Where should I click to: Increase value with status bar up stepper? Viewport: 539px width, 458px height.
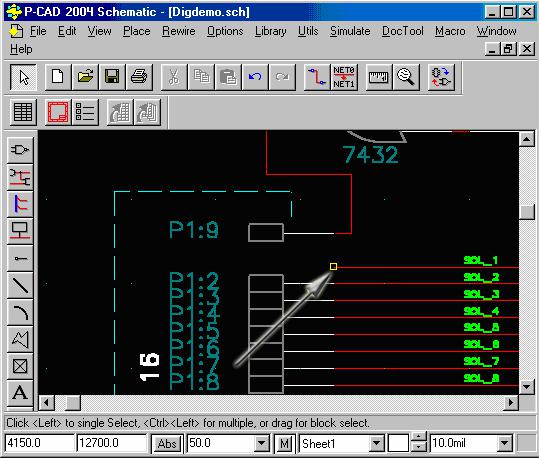[x=418, y=437]
